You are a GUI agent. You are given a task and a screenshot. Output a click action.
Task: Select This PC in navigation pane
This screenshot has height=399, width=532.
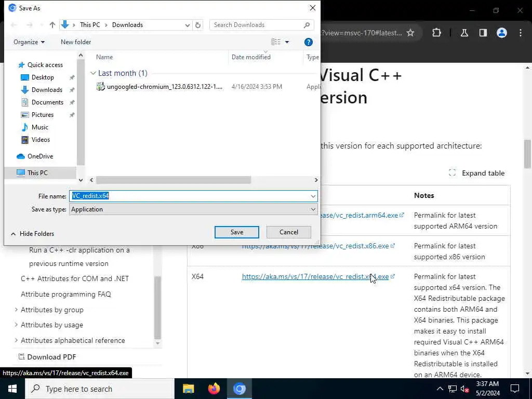tap(37, 172)
